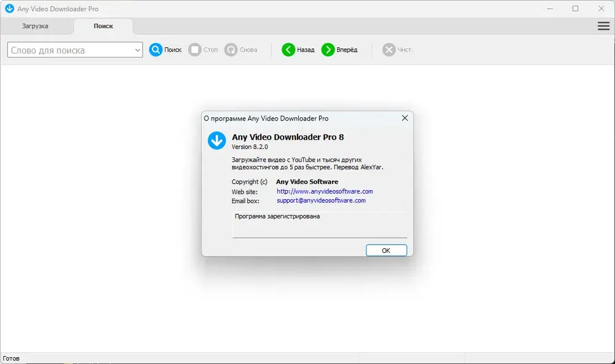This screenshot has height=364, width=615.
Task: Select the Поиск tab
Action: pyautogui.click(x=103, y=26)
